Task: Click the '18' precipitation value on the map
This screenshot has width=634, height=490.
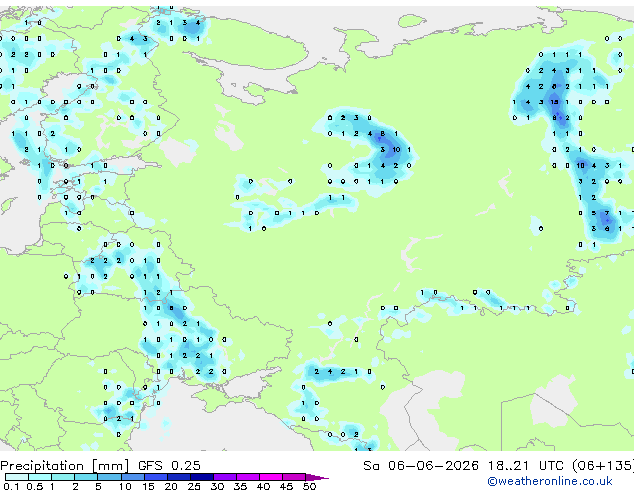Action: (554, 102)
